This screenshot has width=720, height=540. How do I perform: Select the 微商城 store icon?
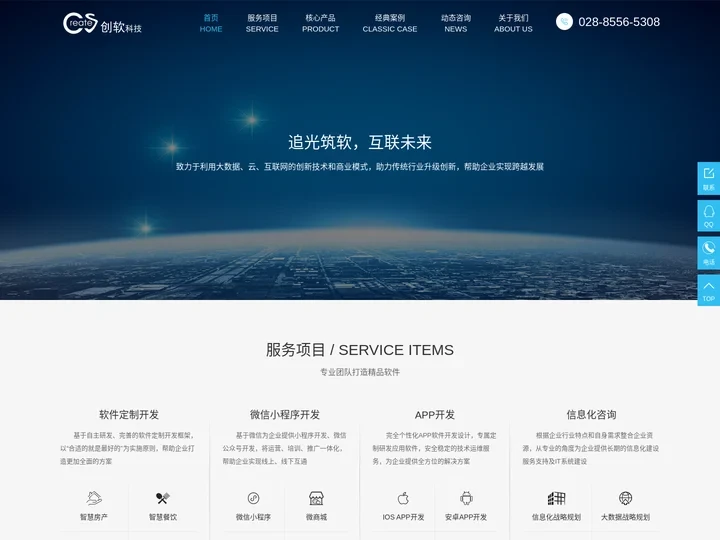[316, 498]
